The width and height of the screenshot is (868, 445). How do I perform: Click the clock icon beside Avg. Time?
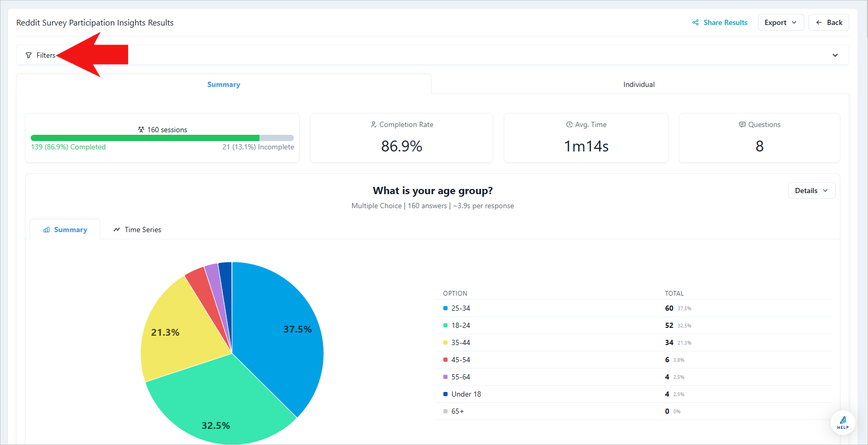click(569, 124)
